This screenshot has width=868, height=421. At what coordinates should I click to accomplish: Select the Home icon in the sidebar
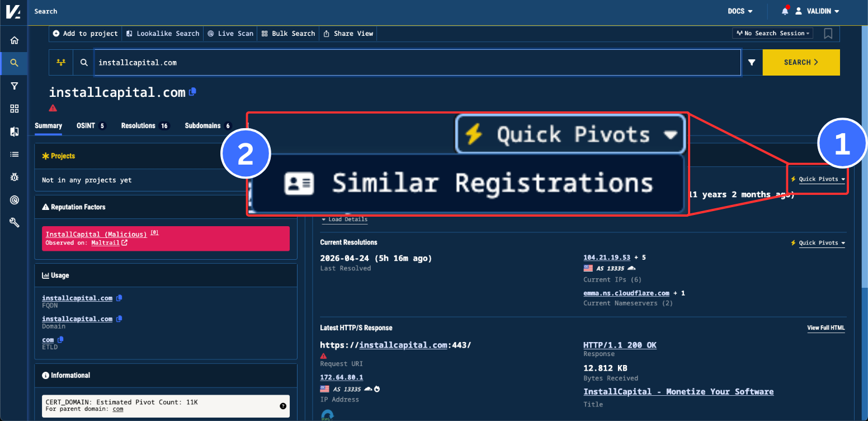pyautogui.click(x=14, y=39)
